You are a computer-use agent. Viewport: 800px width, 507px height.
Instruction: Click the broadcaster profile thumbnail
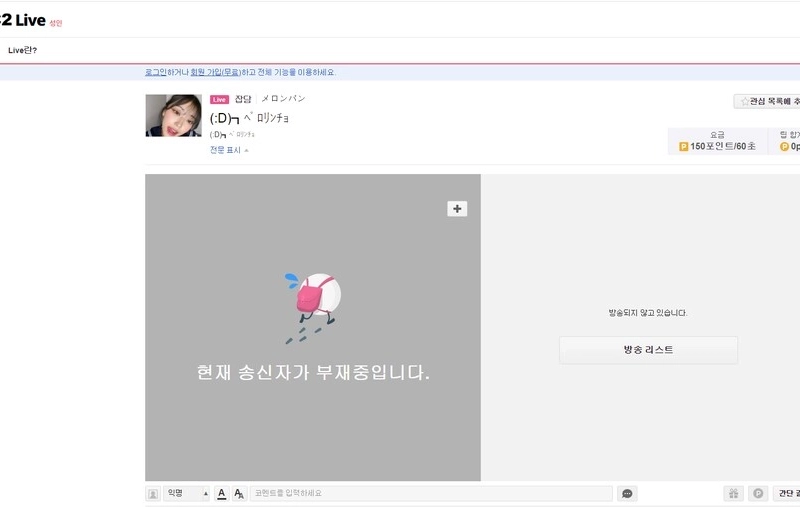pos(173,116)
